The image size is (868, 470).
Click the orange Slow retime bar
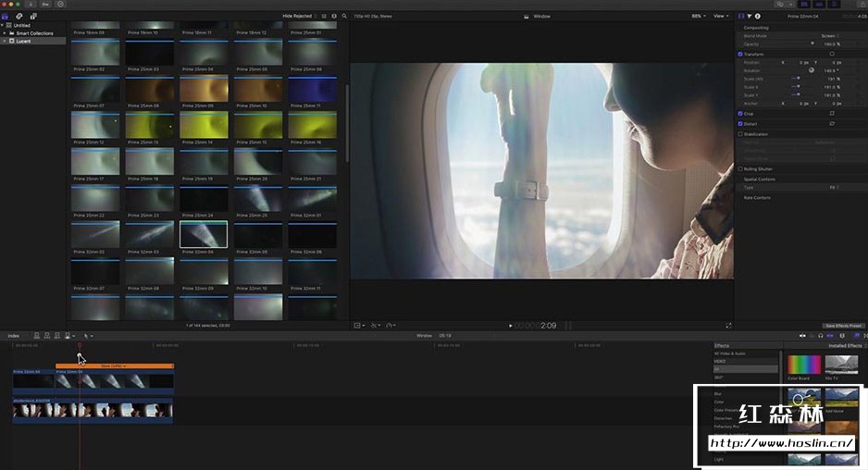(x=115, y=366)
